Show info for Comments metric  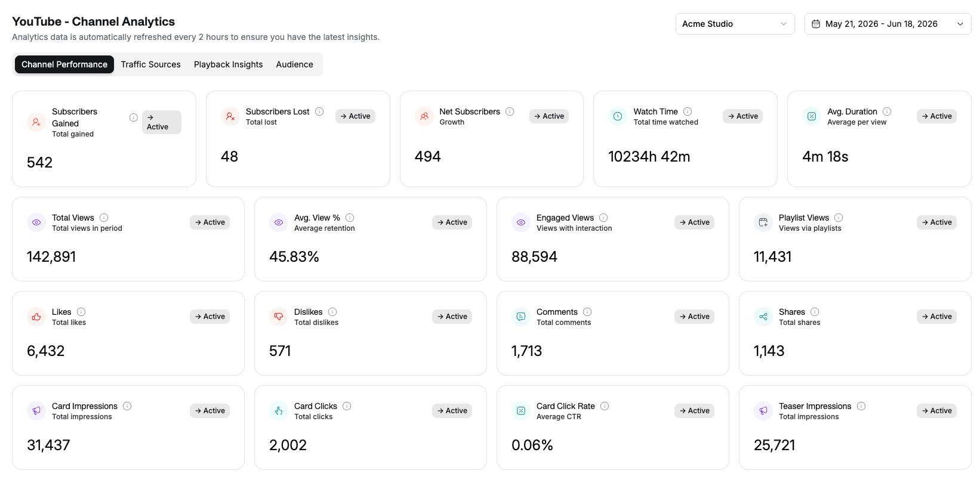coord(587,312)
